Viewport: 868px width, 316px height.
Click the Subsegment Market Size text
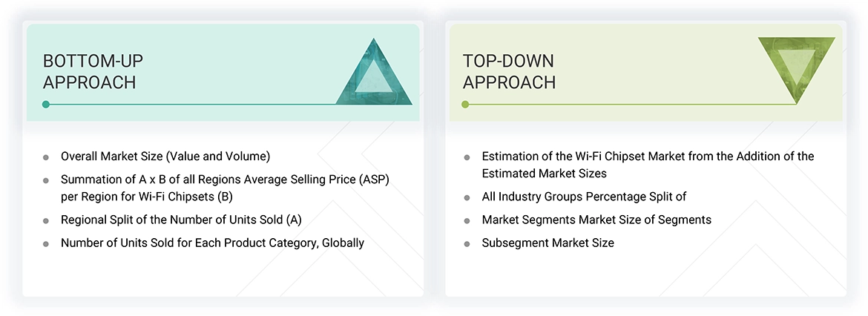click(548, 243)
